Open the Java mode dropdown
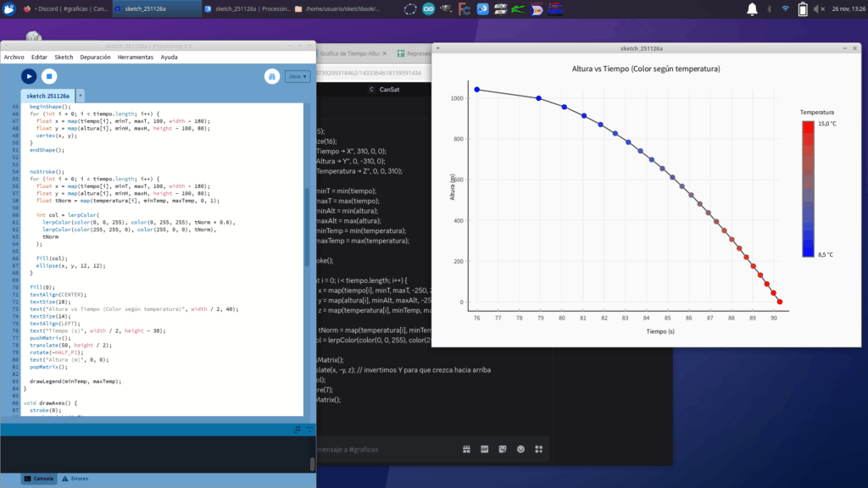This screenshot has height=488, width=868. [298, 76]
